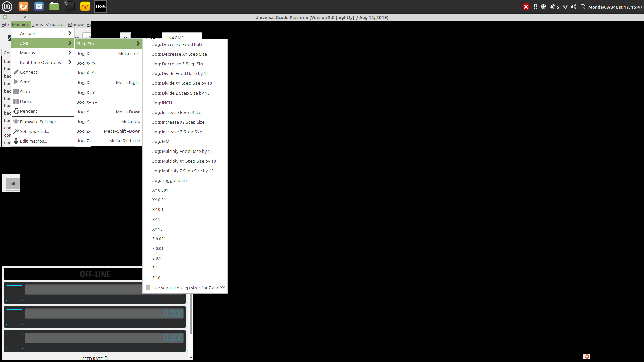Select Jog: Increase Z Step Size

coord(185,132)
